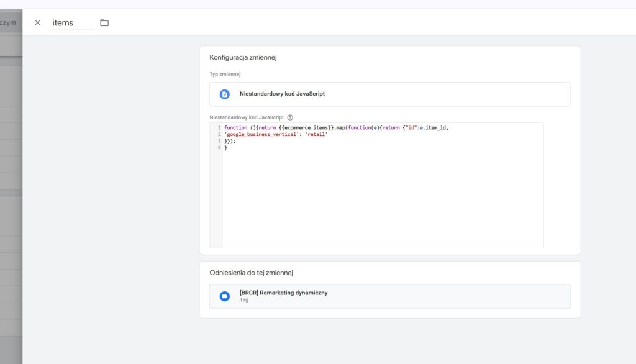Click line number 1 in editor gutter

coord(219,128)
